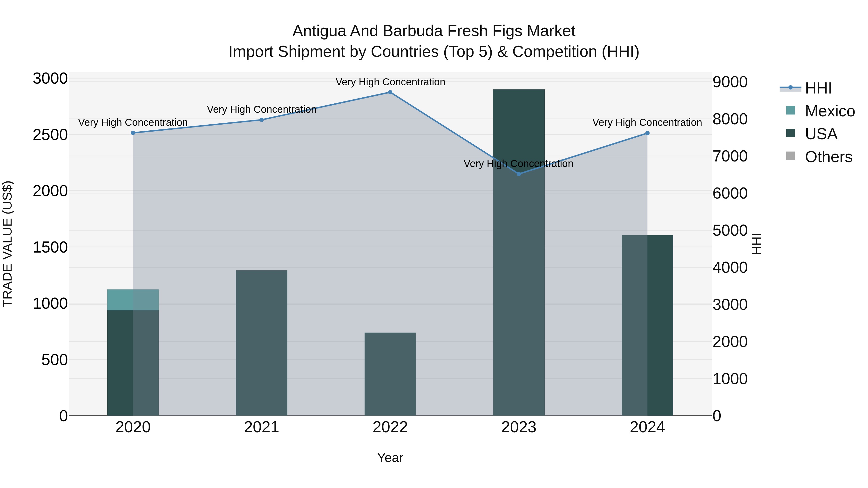
Task: Click the 'TRADE VALUE (US$)' axis title
Action: tap(7, 244)
